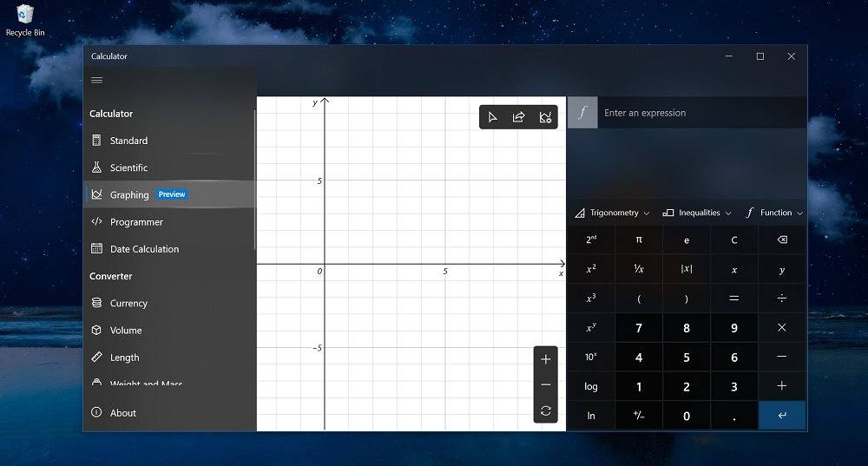This screenshot has height=466, width=868.
Task: Click the log key
Action: click(x=591, y=386)
